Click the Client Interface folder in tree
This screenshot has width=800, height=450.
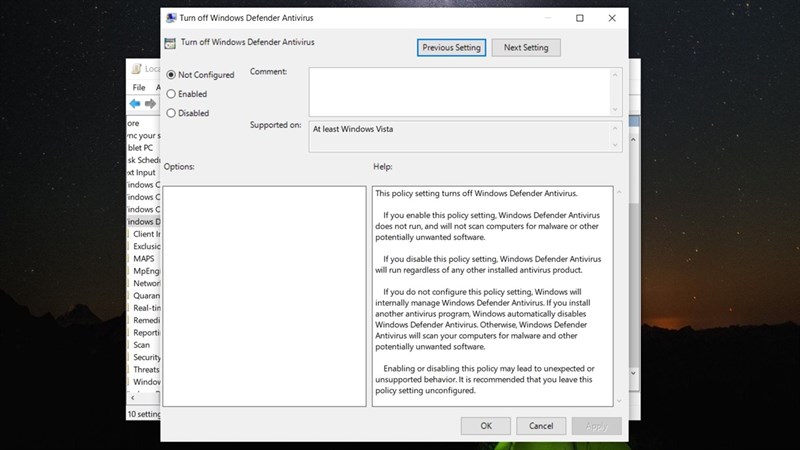(x=146, y=234)
